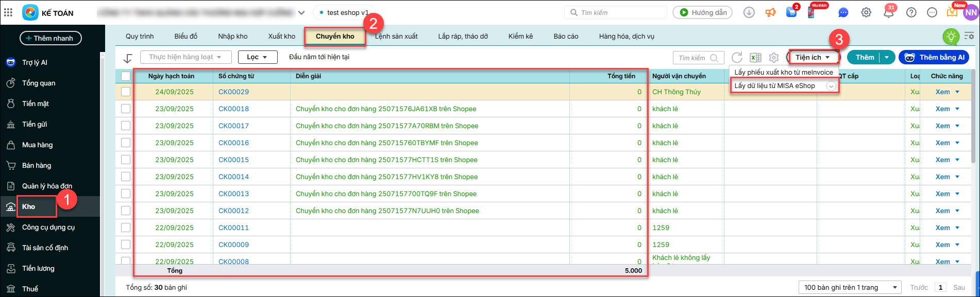Click the refresh data icon
This screenshot has height=297, width=980.
[x=737, y=58]
